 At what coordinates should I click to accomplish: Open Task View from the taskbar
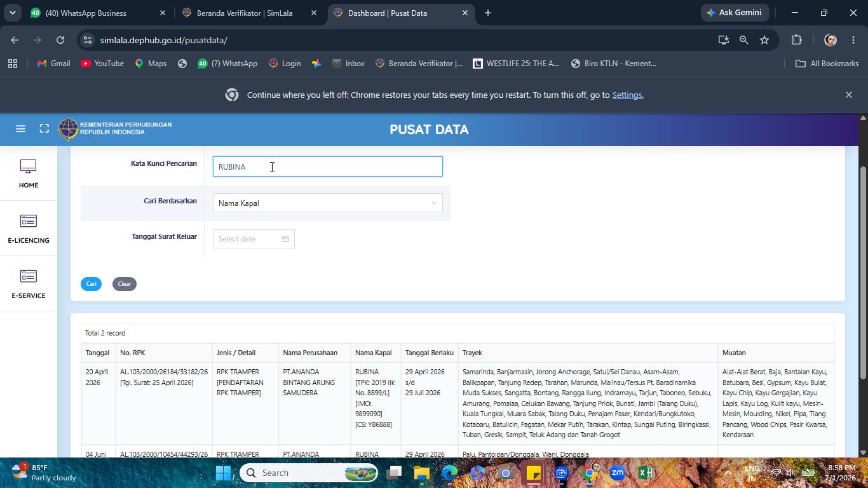pyautogui.click(x=394, y=473)
